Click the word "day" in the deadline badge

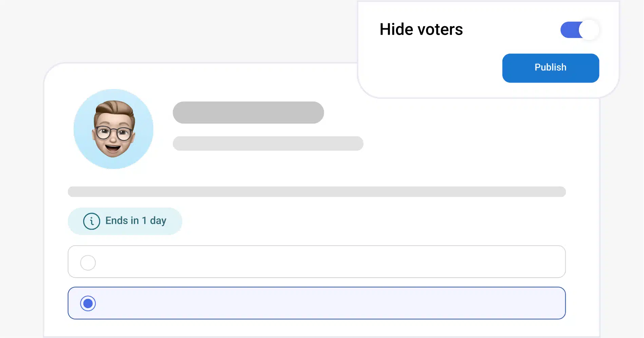point(158,221)
